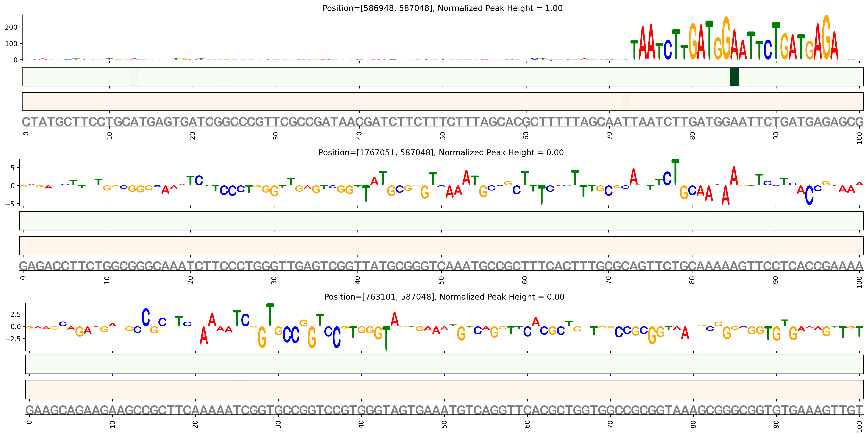Viewport: 868px width, 437px height.
Task: Click the dark green heatmap cell in top panel
Action: pos(734,77)
